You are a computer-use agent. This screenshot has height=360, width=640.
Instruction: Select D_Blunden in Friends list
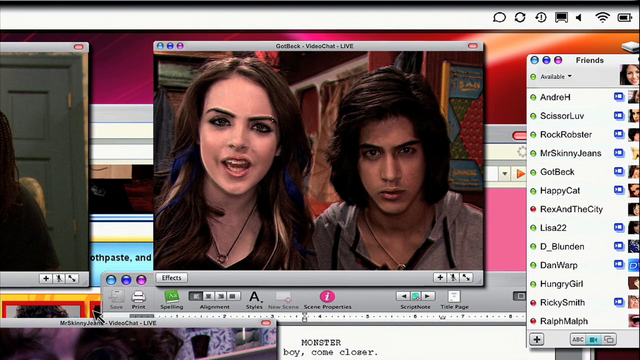562,247
